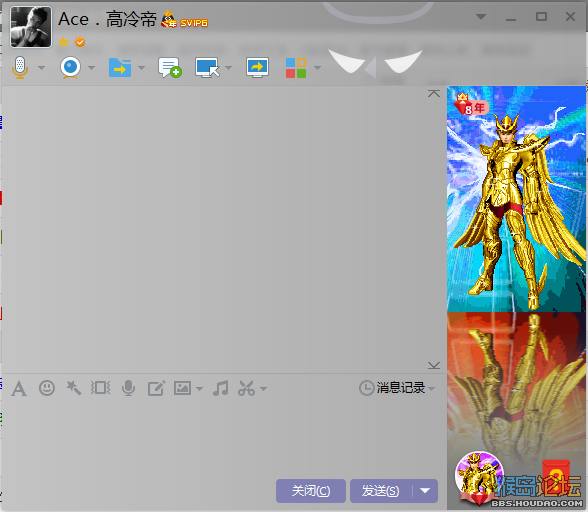Take a screenshot with scissors icon
This screenshot has height=512, width=588.
tap(246, 388)
